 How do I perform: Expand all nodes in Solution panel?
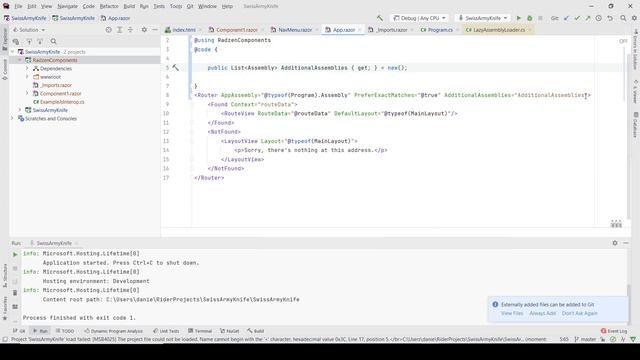point(120,30)
